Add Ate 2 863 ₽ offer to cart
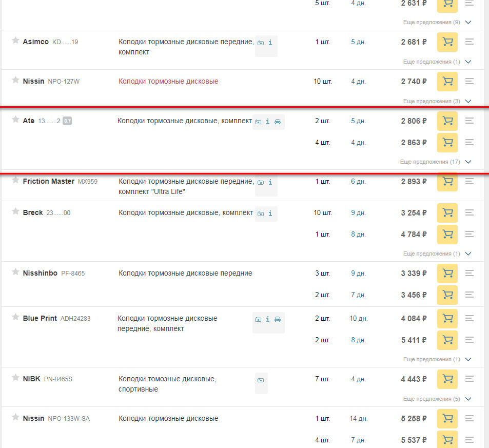489x448 pixels. tap(447, 143)
